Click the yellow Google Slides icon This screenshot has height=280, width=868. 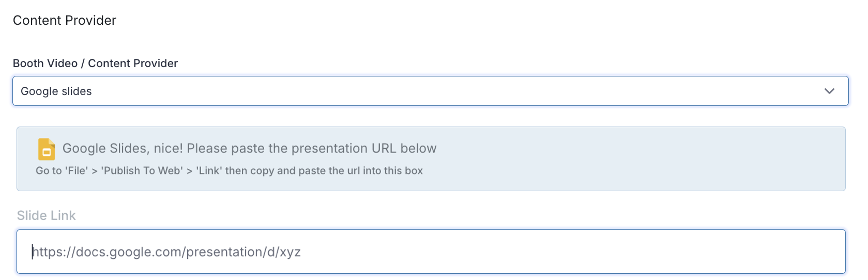[x=47, y=149]
